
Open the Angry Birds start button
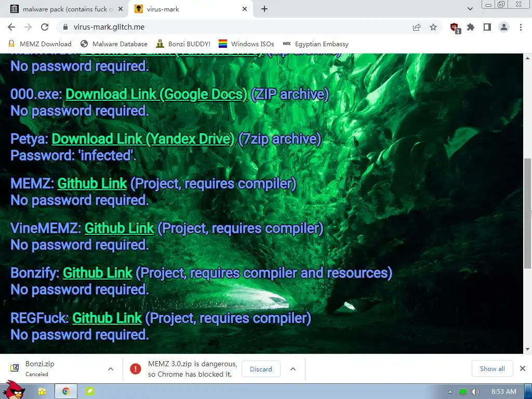click(13, 390)
